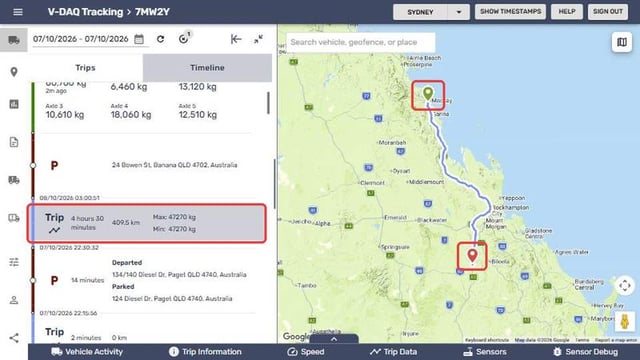
Task: Click the trip graph line icon
Action: [x=54, y=231]
